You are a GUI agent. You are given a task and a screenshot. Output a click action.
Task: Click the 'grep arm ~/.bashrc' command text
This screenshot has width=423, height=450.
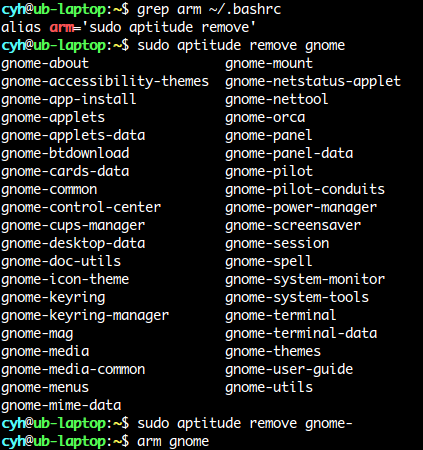click(x=209, y=9)
